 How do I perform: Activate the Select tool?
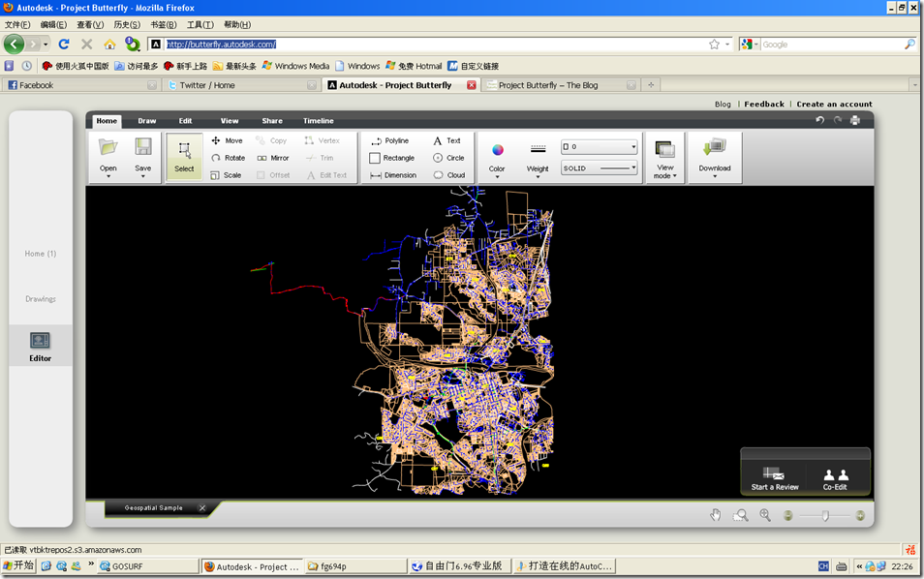pos(184,157)
